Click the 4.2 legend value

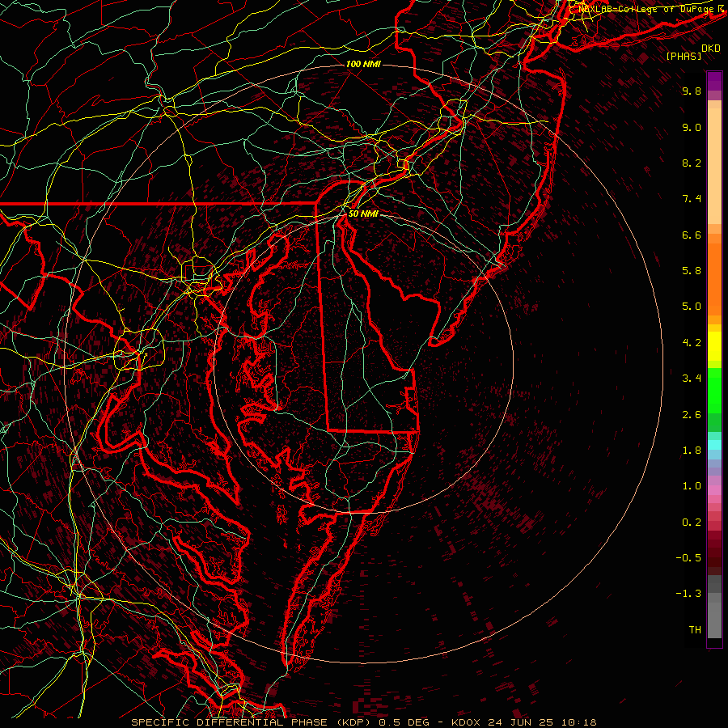coord(692,343)
